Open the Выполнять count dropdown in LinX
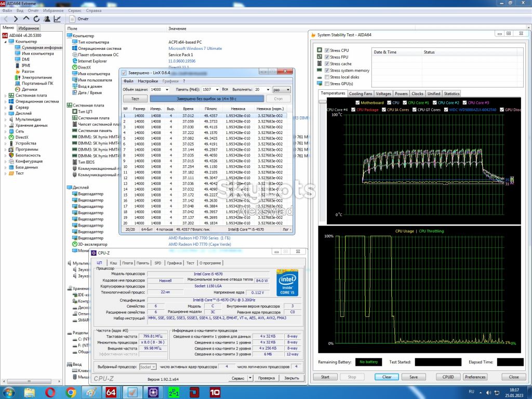Viewport: 532px width, 399px height. pos(268,89)
